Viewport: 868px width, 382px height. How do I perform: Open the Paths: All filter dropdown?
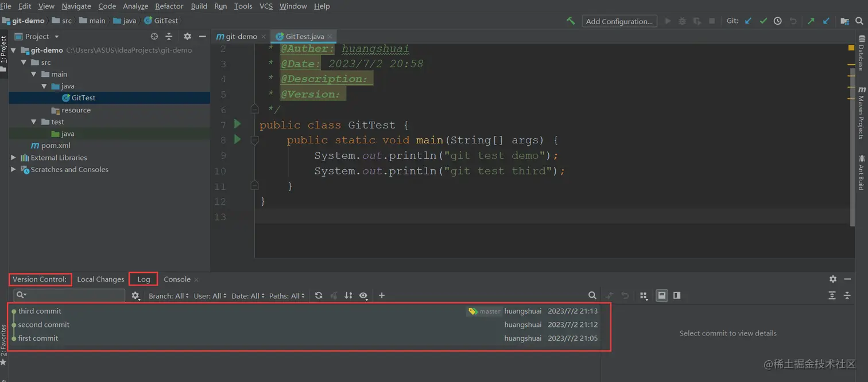point(287,296)
